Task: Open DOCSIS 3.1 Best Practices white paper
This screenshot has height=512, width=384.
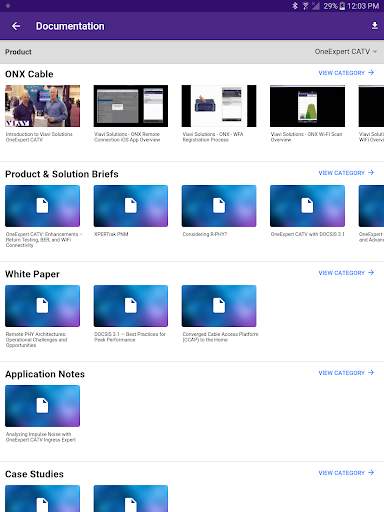Action: [131, 306]
